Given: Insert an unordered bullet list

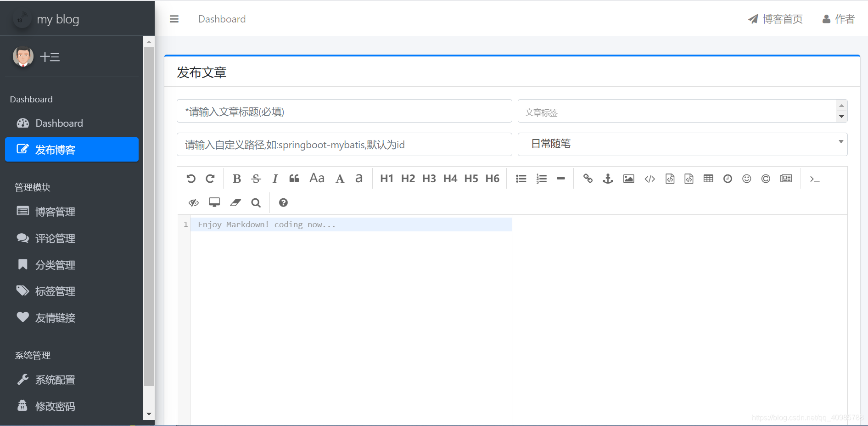Looking at the screenshot, I should (521, 179).
